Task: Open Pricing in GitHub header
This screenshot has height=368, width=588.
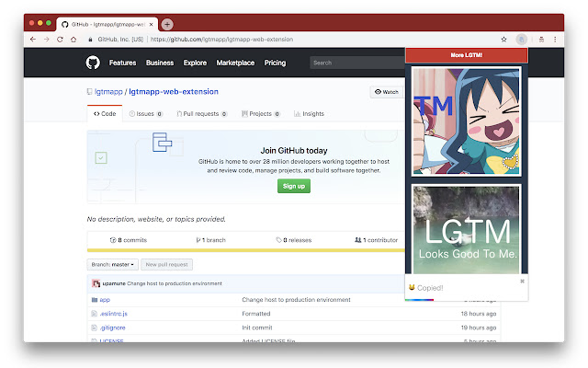Action: pos(275,63)
